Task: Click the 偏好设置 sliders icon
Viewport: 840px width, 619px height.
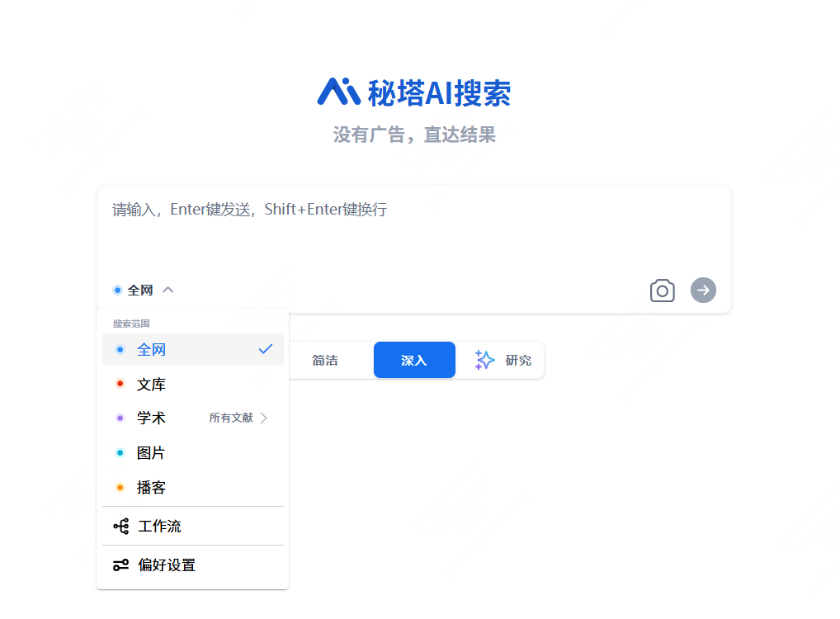Action: [x=121, y=565]
